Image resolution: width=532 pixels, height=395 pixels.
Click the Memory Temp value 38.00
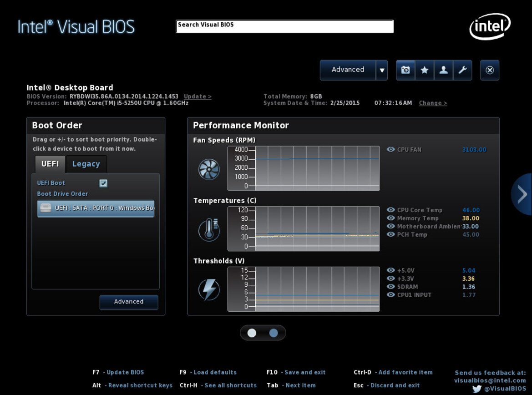[x=471, y=218]
